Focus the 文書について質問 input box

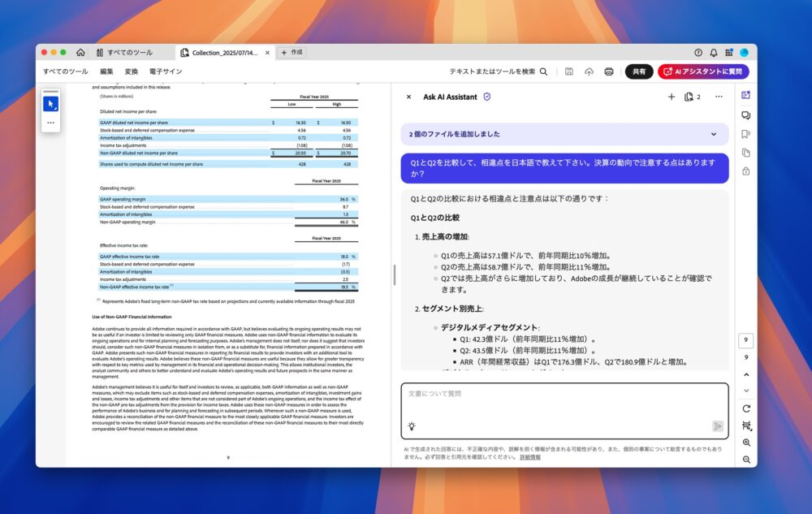point(564,411)
